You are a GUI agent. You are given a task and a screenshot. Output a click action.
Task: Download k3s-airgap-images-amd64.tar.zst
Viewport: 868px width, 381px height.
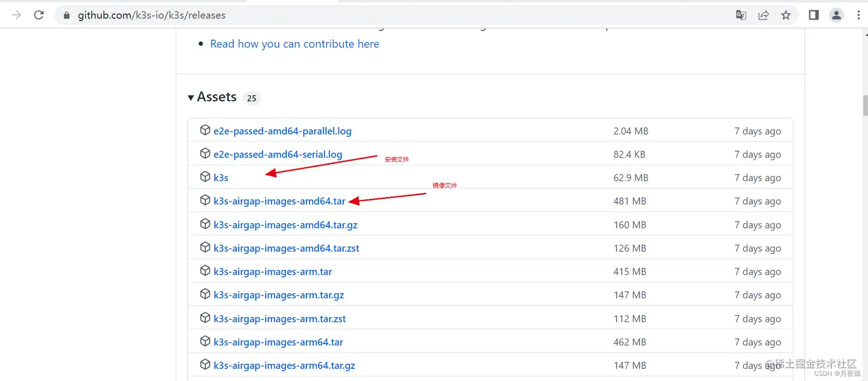click(286, 248)
